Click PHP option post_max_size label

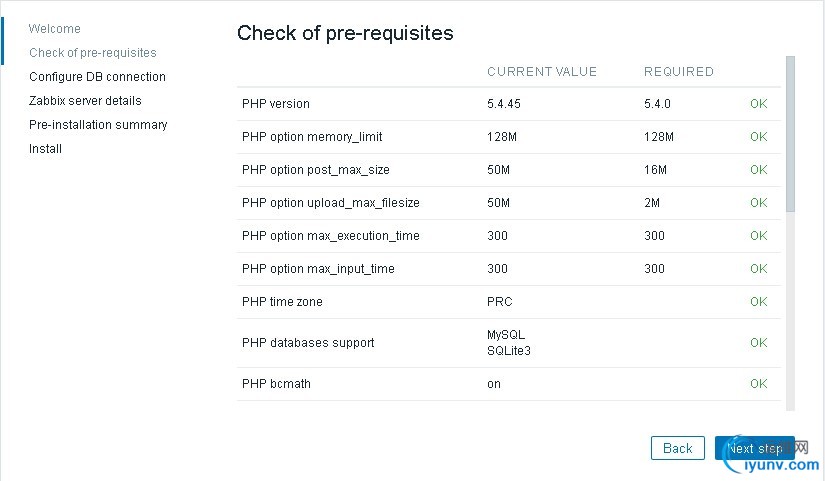(x=316, y=170)
